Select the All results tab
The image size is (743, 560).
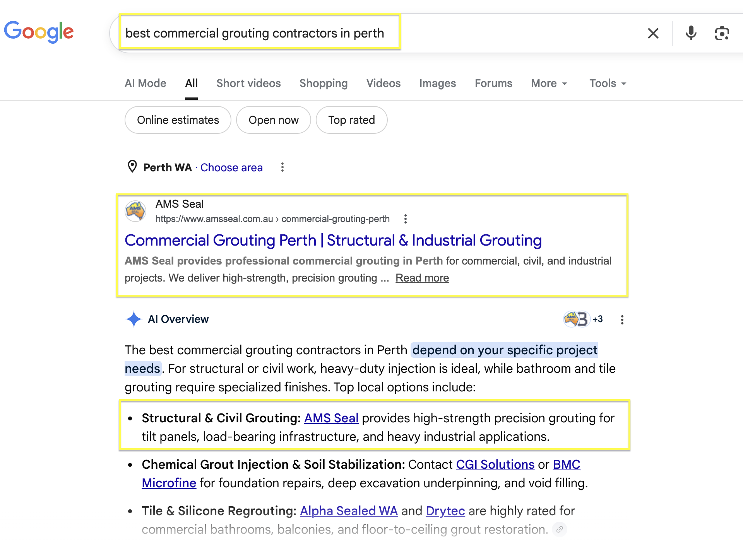point(191,83)
